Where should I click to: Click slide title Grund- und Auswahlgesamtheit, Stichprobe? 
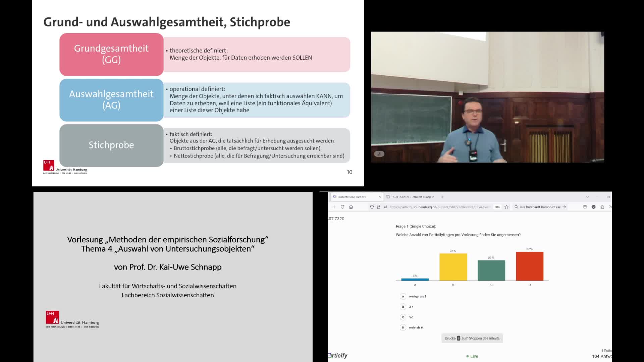coord(167,22)
